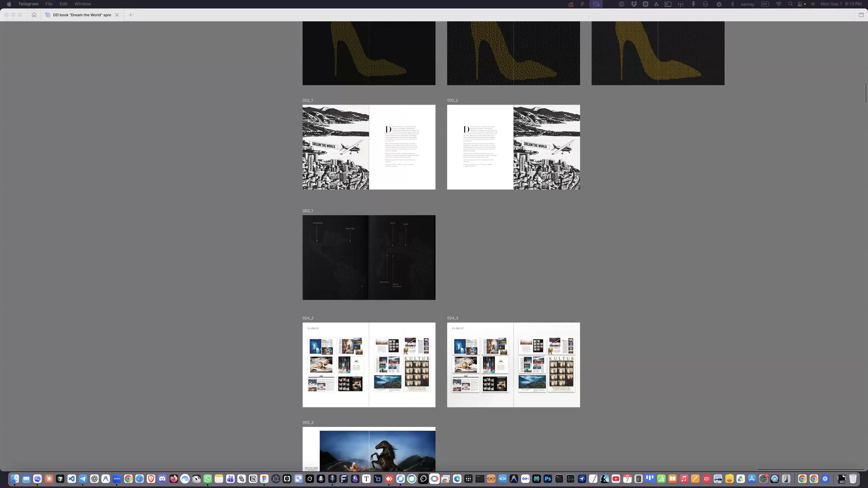Open the tab overview icon at top right
The height and width of the screenshot is (488, 868).
pos(861,15)
